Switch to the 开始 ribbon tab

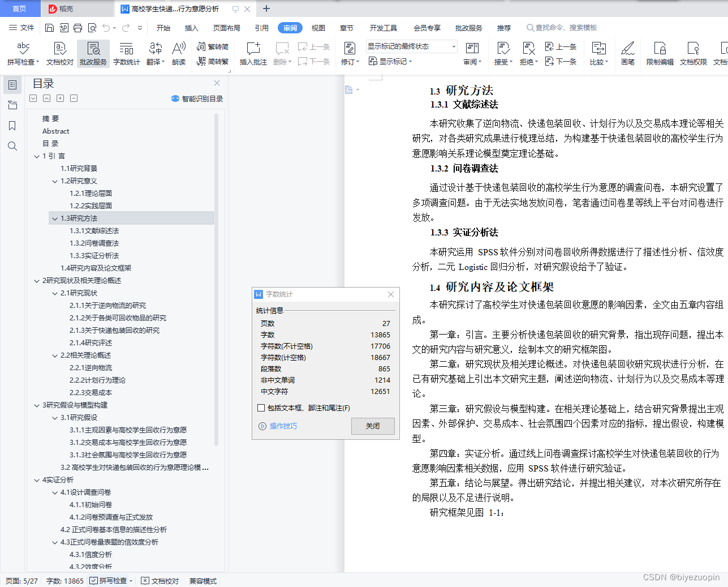163,28
